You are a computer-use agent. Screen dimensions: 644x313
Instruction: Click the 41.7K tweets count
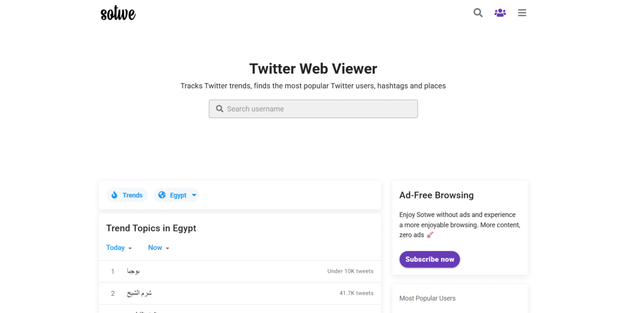click(x=357, y=293)
